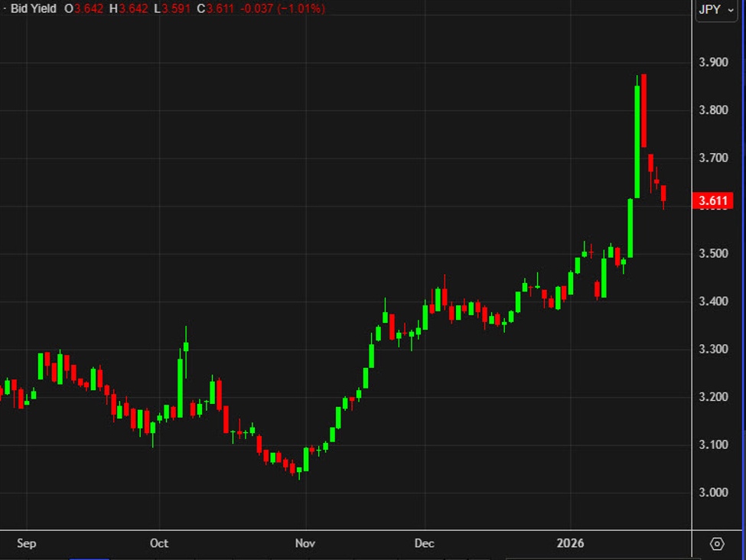Select the 3.300 level on price axis
The height and width of the screenshot is (560, 746).
click(x=713, y=349)
